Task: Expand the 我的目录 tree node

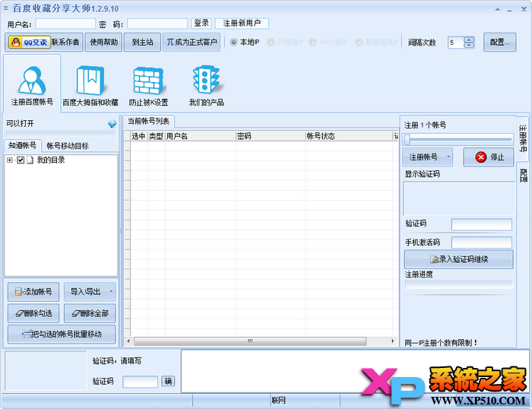Action: pyautogui.click(x=9, y=160)
